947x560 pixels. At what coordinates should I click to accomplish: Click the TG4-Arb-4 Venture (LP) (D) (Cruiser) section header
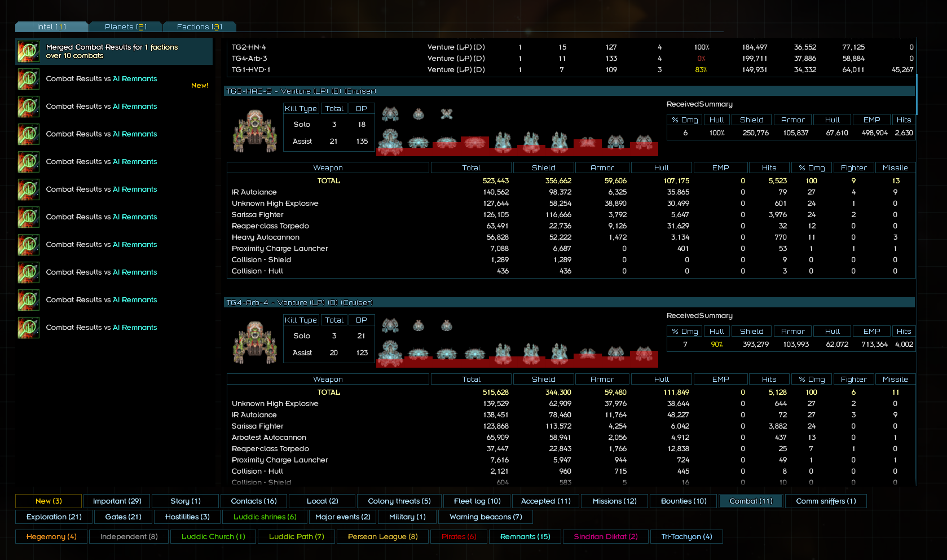click(569, 302)
